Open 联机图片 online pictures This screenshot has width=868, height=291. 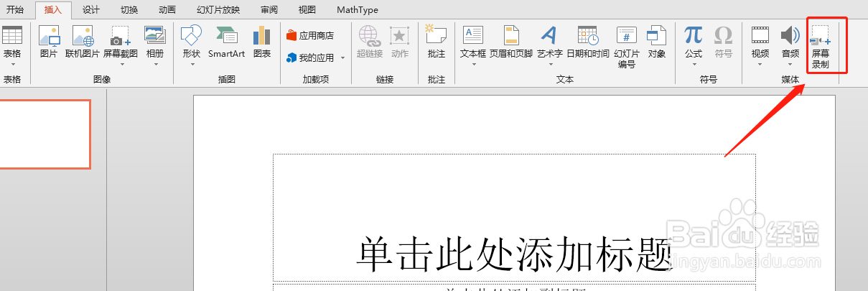83,37
